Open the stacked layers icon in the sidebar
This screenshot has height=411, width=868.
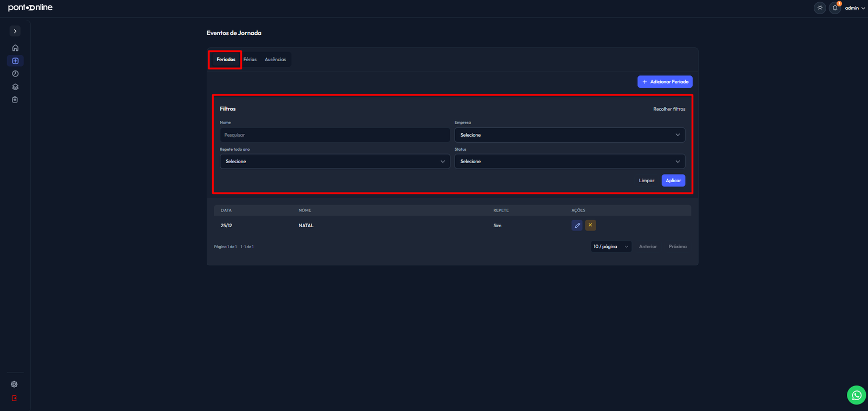click(x=15, y=87)
